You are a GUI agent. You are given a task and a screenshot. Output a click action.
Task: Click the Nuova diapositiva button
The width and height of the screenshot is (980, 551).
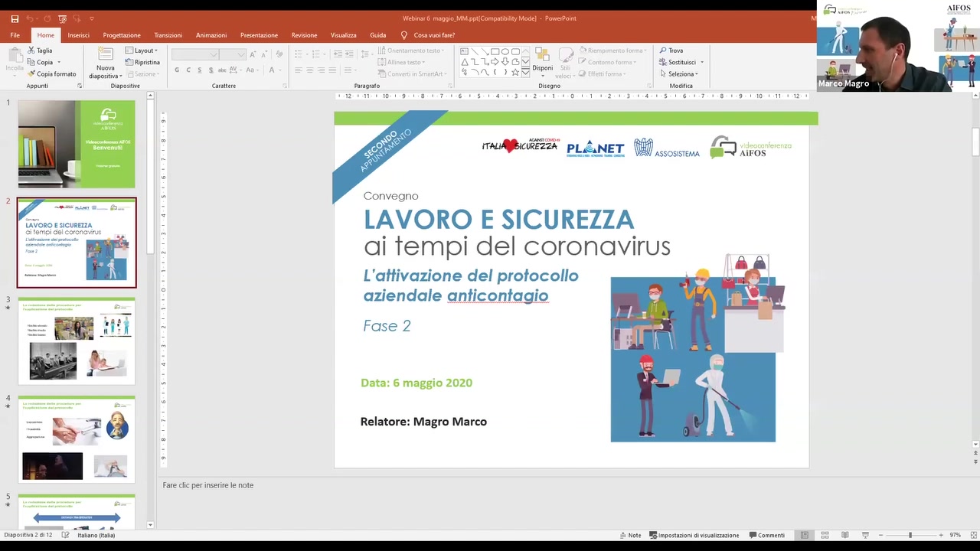[105, 63]
